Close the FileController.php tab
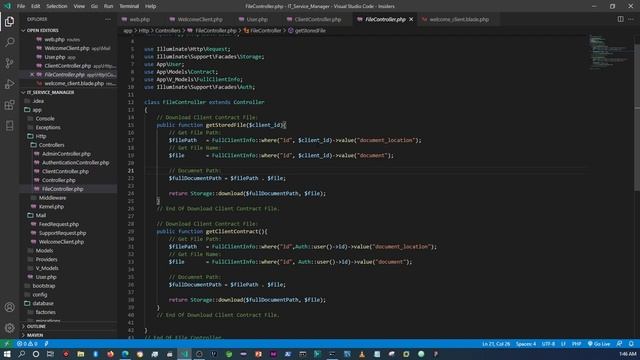Image resolution: width=640 pixels, height=360 pixels. tap(411, 19)
